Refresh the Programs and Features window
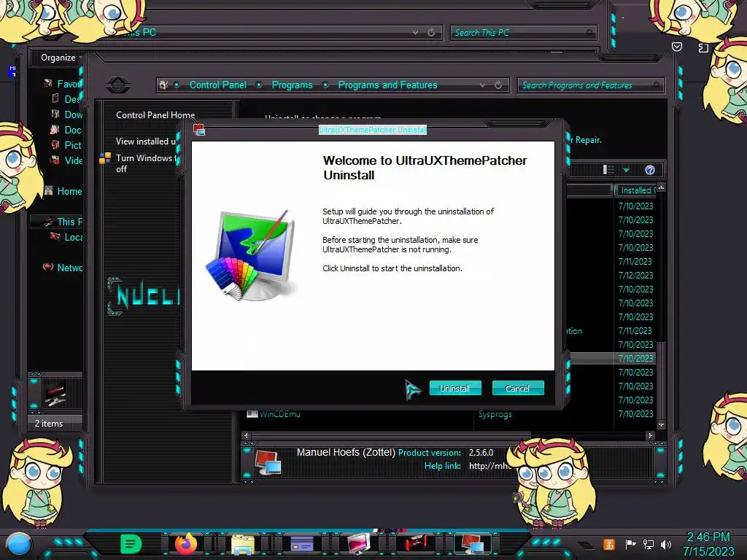 click(498, 85)
